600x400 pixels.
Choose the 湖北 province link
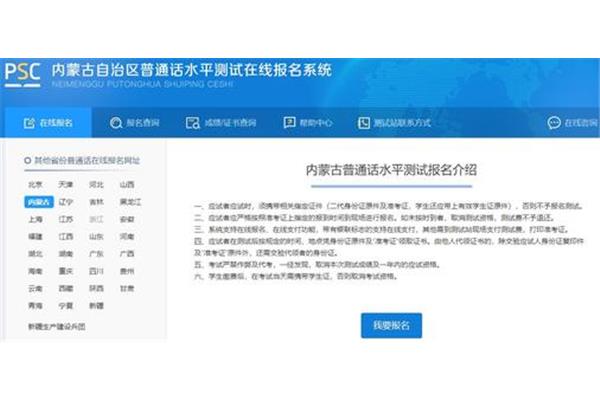point(35,254)
